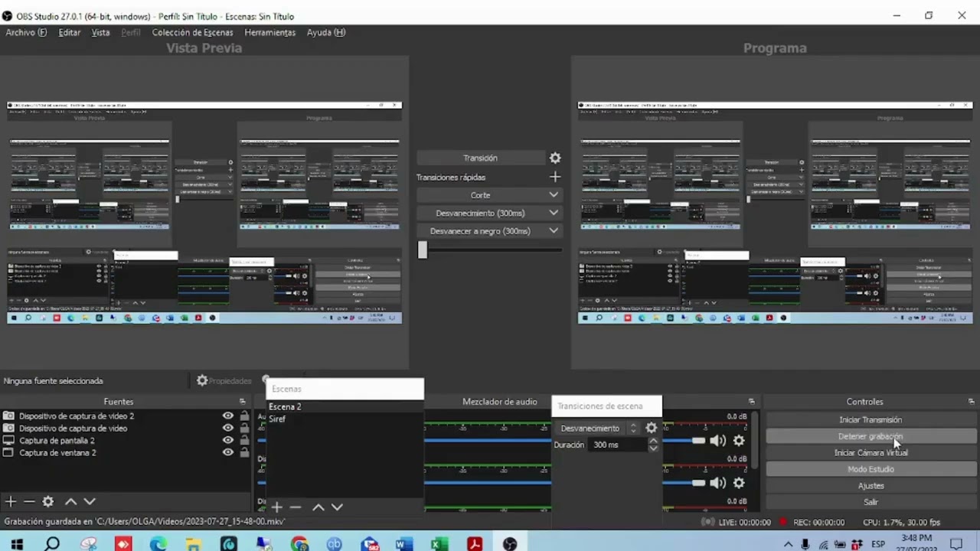Select the Siref scene
Image resolution: width=980 pixels, height=551 pixels.
pos(345,419)
